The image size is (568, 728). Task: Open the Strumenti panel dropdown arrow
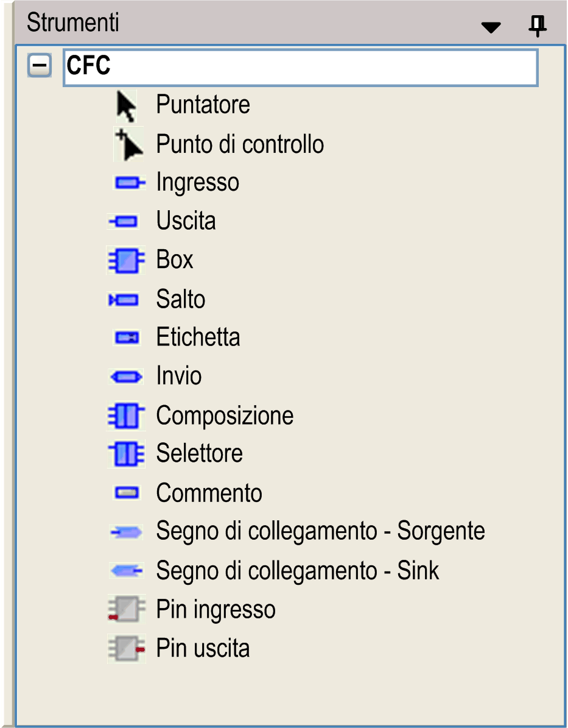tap(491, 27)
